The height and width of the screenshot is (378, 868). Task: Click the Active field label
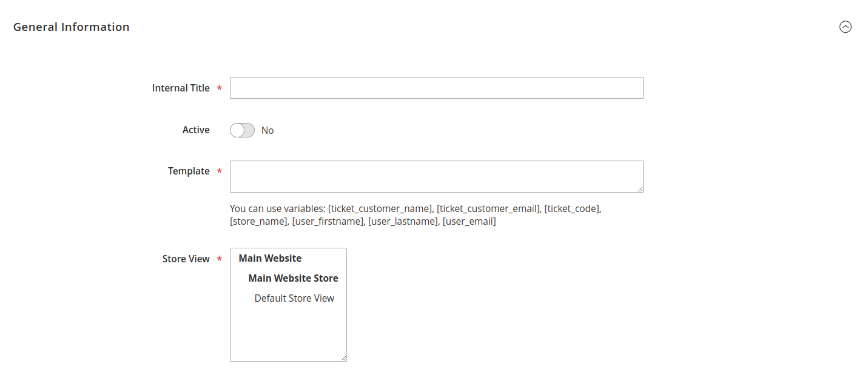coord(196,130)
